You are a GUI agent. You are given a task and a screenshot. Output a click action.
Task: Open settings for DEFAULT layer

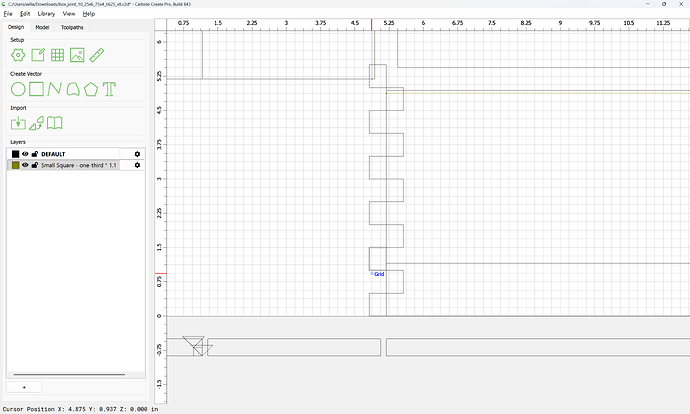(137, 154)
